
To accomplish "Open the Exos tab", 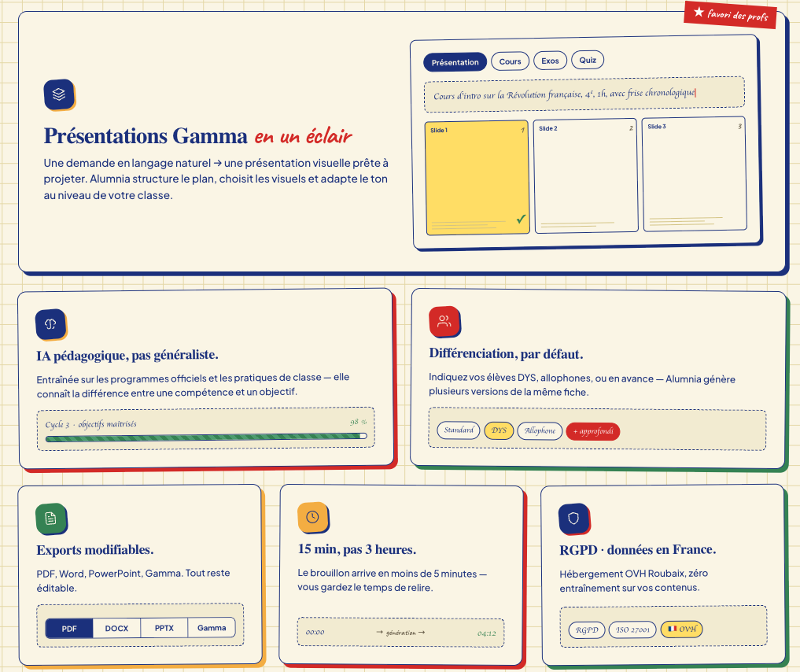I will [550, 61].
